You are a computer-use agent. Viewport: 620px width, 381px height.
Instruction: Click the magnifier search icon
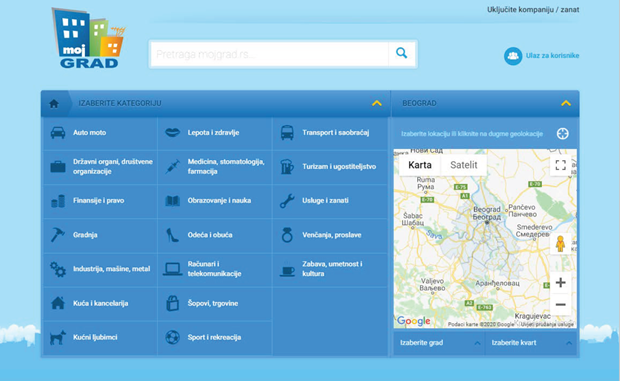[402, 53]
